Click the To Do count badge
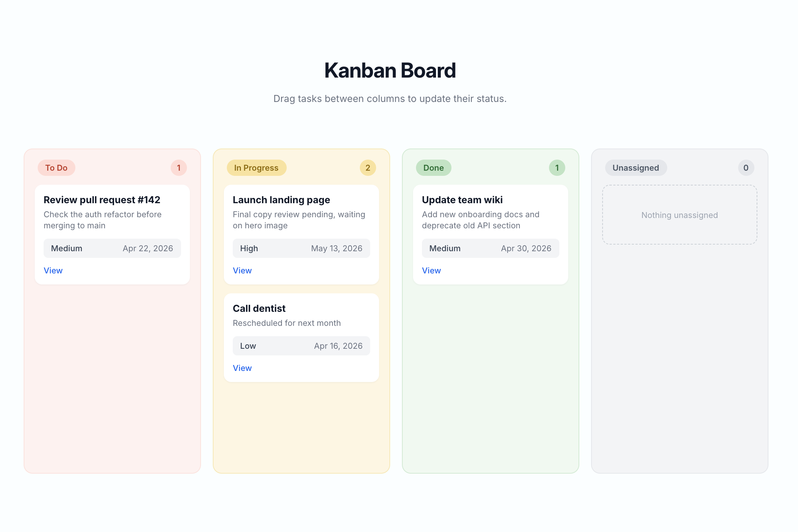Viewport: 798px width, 532px height. click(x=179, y=168)
